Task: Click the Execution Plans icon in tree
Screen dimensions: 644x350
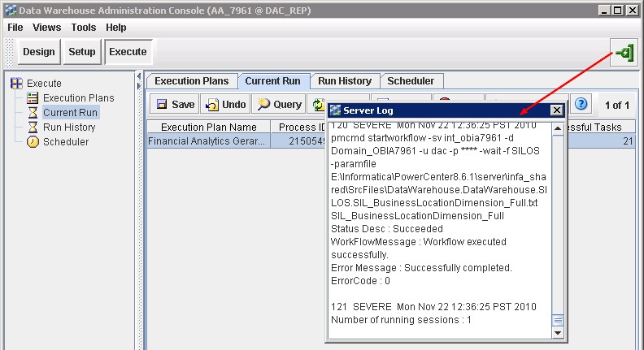Action: point(33,98)
